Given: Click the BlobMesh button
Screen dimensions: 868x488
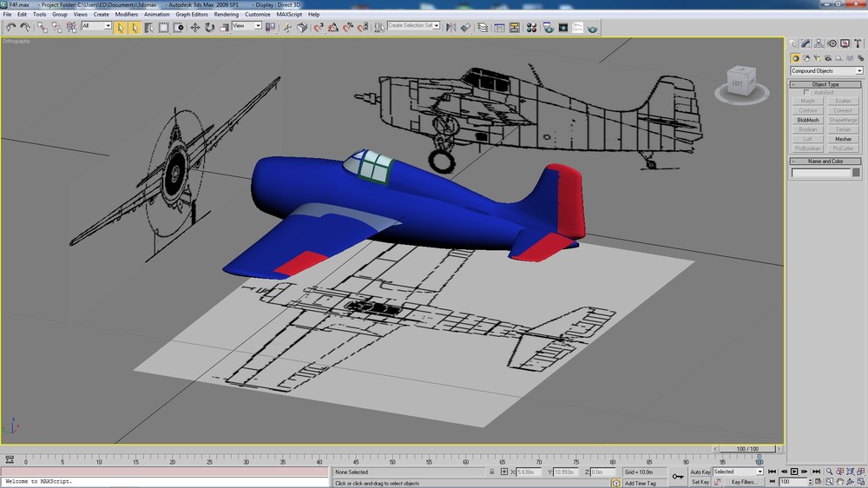Looking at the screenshot, I should click(x=807, y=120).
